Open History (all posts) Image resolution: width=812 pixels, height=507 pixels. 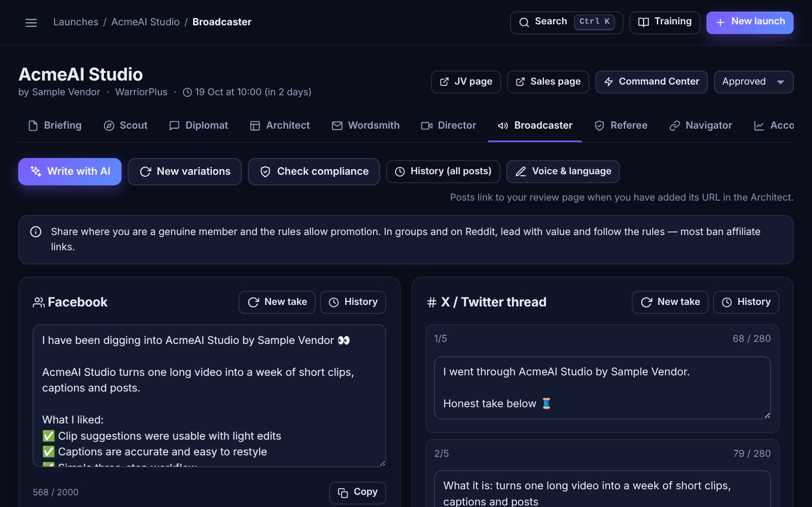coord(443,172)
